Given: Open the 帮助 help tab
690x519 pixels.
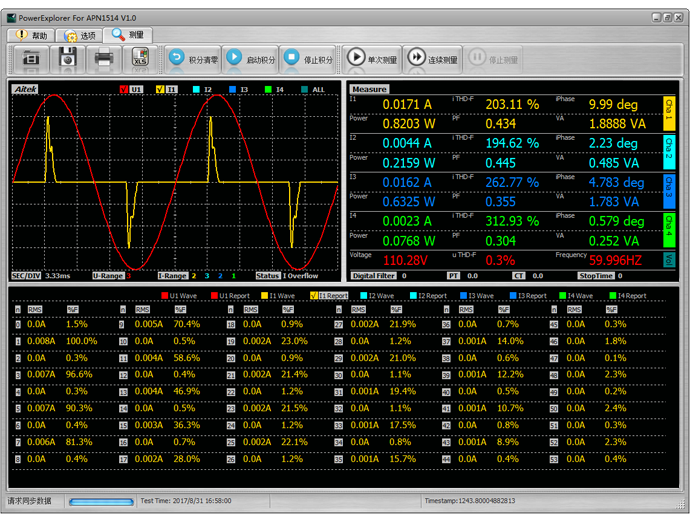Looking at the screenshot, I should (x=29, y=34).
